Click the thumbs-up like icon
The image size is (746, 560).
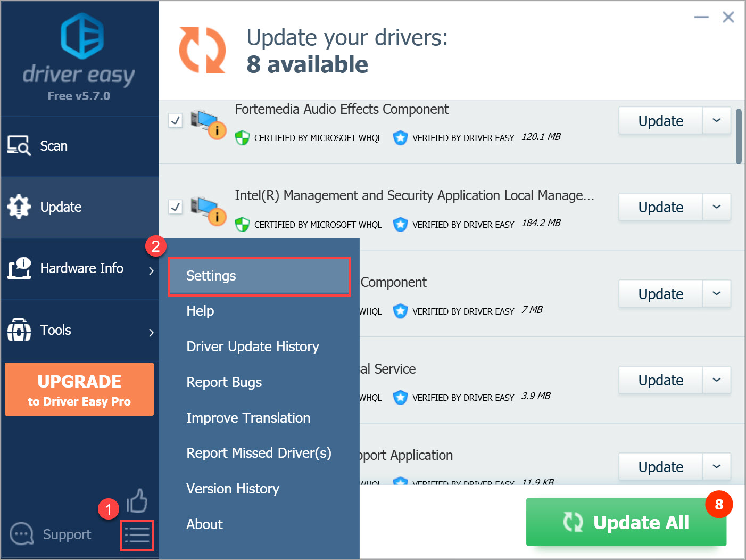click(x=137, y=501)
